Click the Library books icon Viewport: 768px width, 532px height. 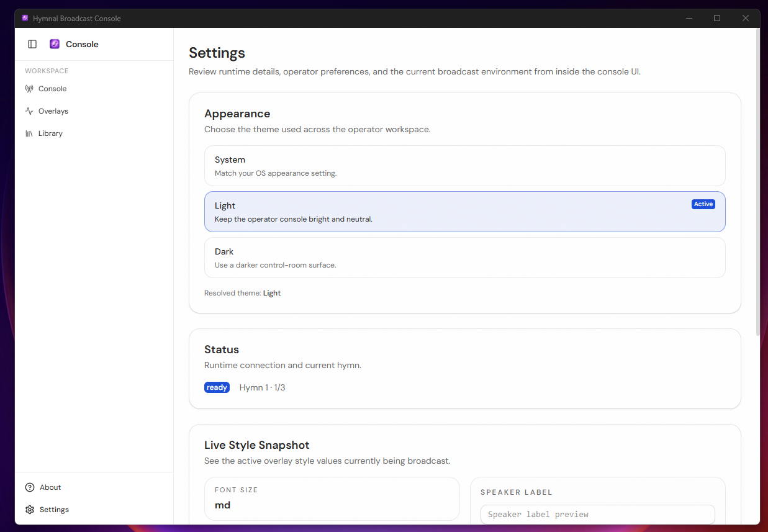click(x=29, y=133)
